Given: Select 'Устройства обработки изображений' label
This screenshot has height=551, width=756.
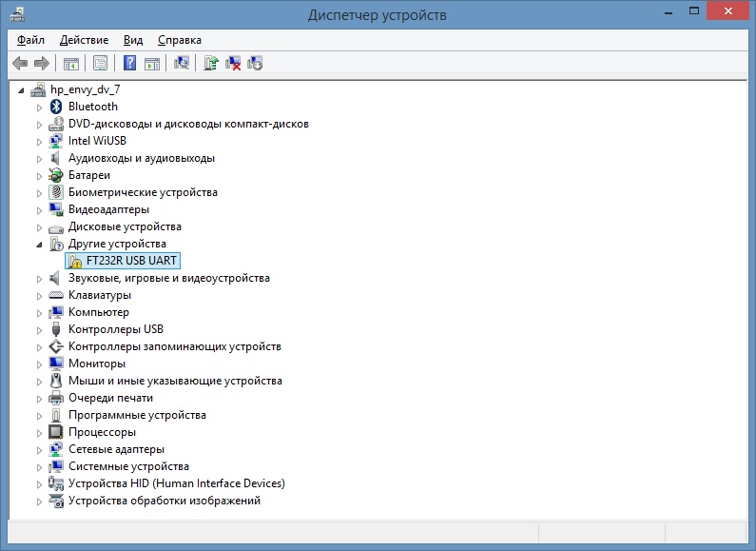Looking at the screenshot, I should click(165, 501).
